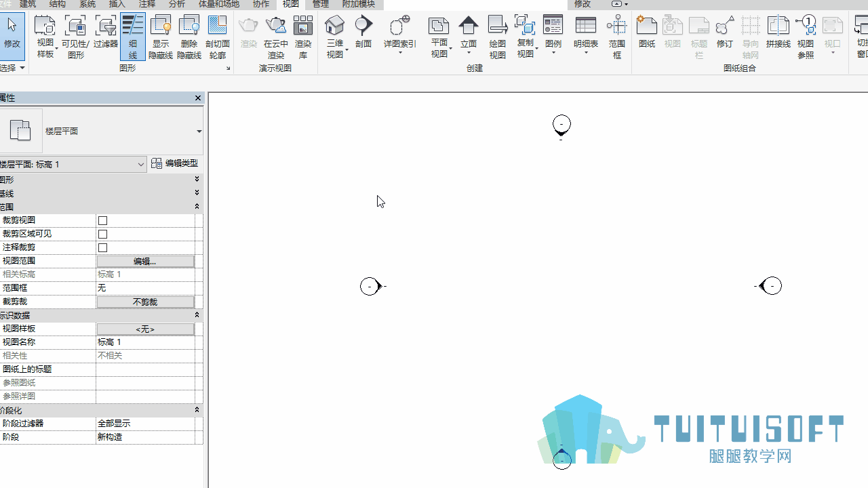Screen dimensions: 868x488
Task: Click the 图例 legends tool
Action: pyautogui.click(x=553, y=34)
